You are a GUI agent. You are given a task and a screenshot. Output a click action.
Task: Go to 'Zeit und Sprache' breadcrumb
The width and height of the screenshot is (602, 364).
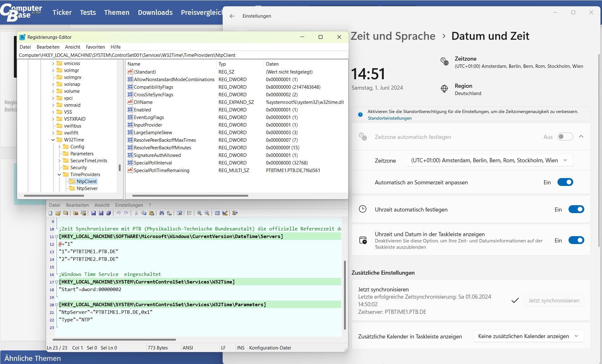coord(393,36)
